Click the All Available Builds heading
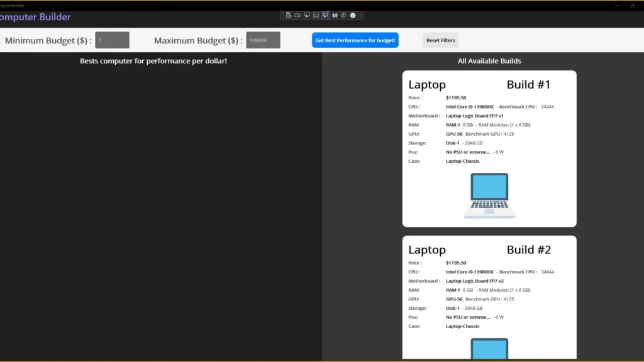 tap(489, 61)
